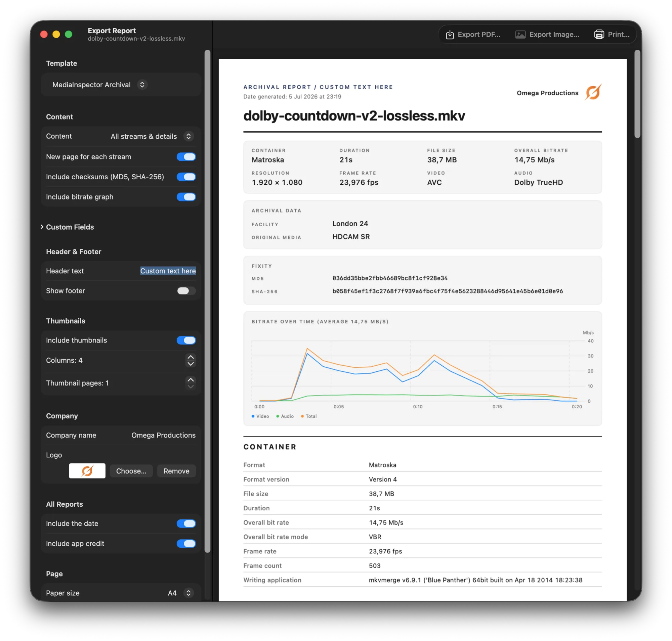This screenshot has height=641, width=672.
Task: Expand the Custom Fields section
Action: tap(42, 227)
